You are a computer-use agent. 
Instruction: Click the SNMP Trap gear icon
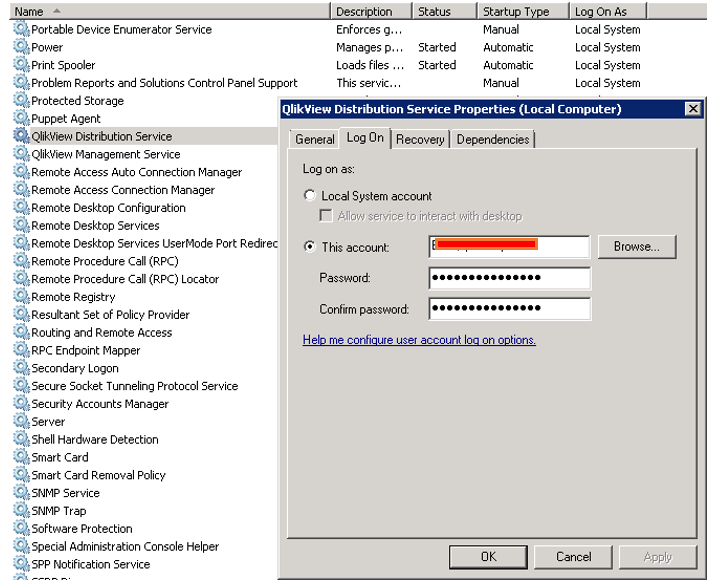[x=21, y=510]
